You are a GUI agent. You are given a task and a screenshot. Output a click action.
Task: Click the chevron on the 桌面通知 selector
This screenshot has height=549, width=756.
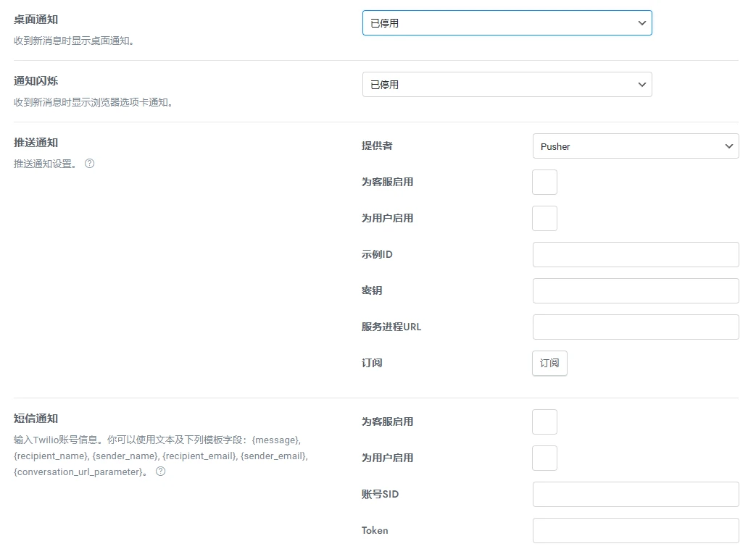pyautogui.click(x=641, y=22)
